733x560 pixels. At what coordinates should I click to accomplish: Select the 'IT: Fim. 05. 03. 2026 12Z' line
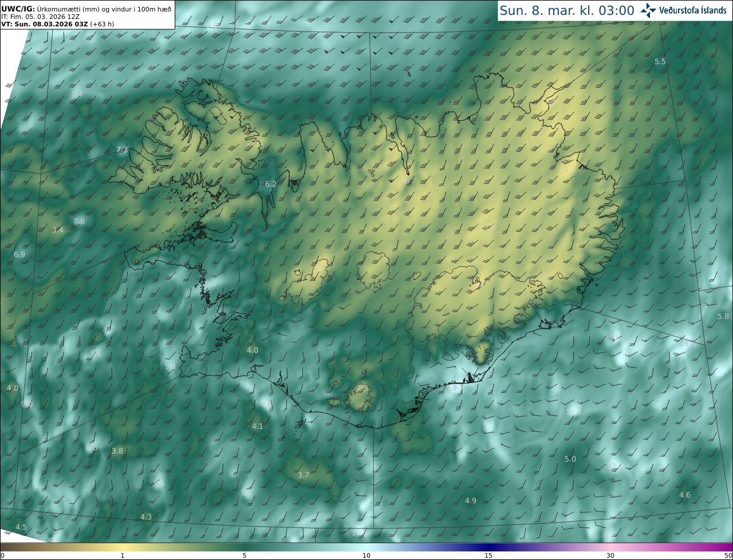tap(40, 17)
